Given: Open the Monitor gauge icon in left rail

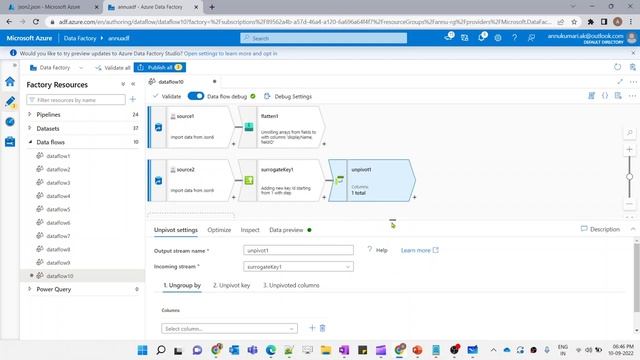Looking at the screenshot, I should tap(10, 122).
